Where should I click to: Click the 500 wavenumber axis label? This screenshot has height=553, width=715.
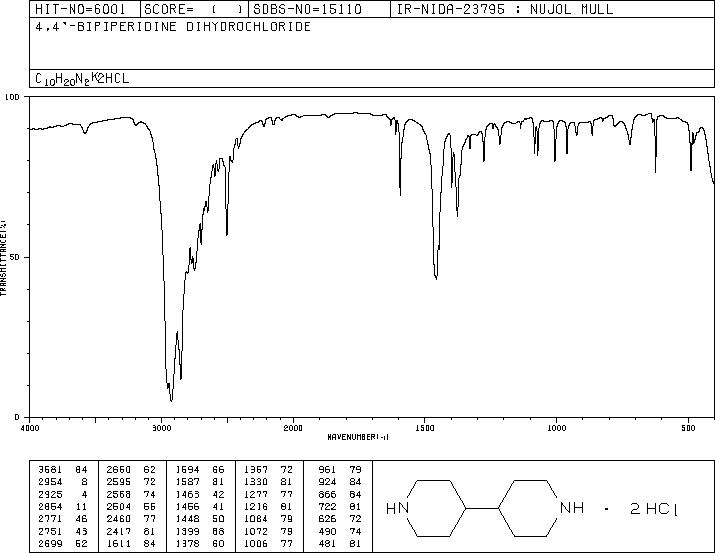point(688,428)
